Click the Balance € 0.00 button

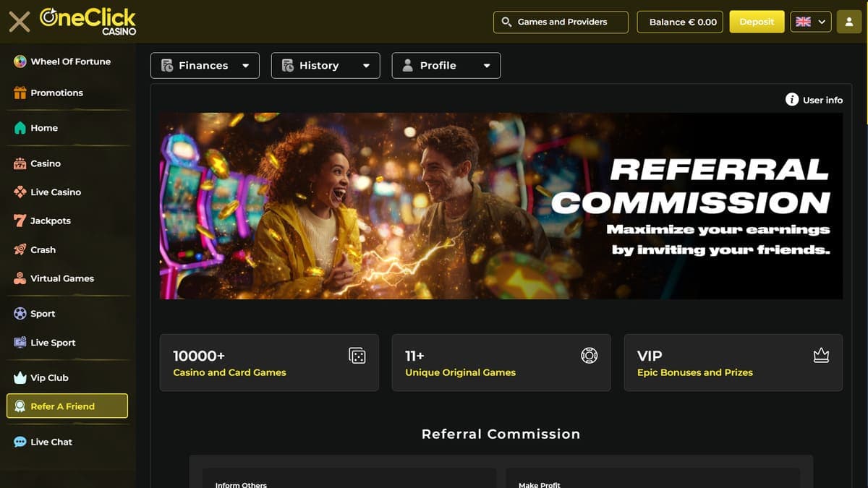click(x=681, y=22)
